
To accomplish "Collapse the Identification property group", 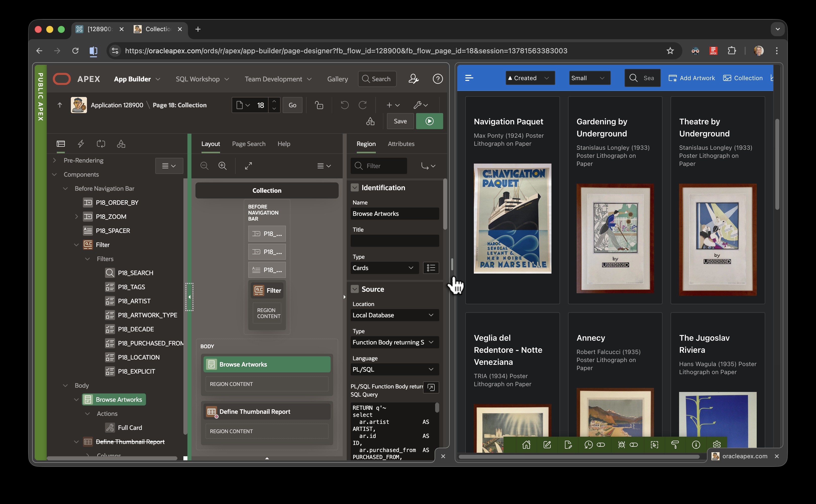I will coord(355,188).
